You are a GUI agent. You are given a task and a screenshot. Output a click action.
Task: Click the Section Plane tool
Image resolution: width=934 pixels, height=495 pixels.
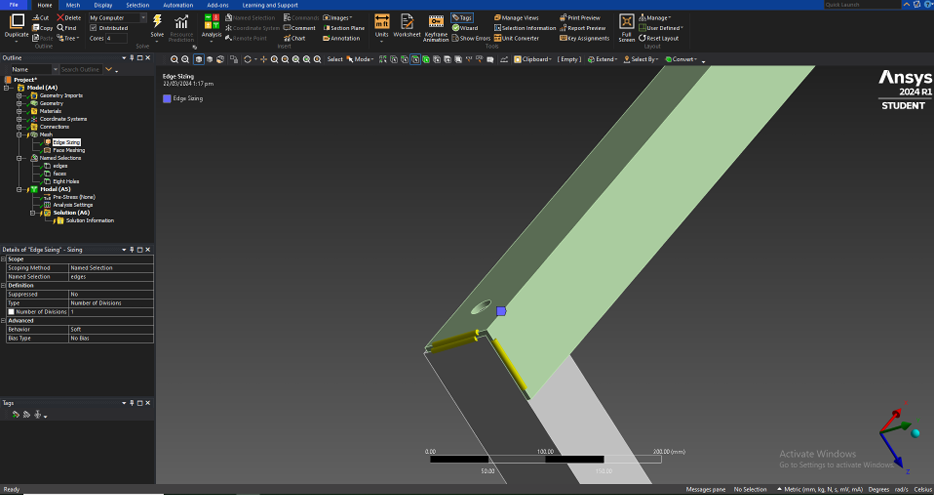pyautogui.click(x=343, y=28)
